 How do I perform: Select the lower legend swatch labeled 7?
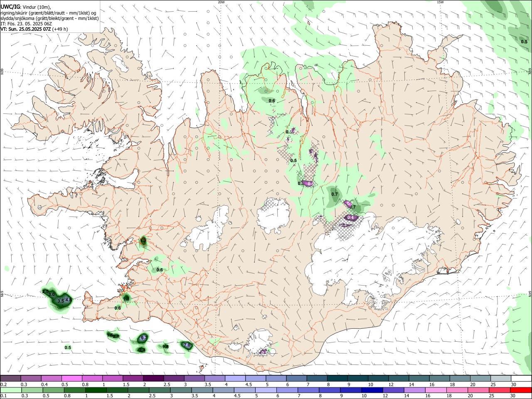[x=308, y=390]
